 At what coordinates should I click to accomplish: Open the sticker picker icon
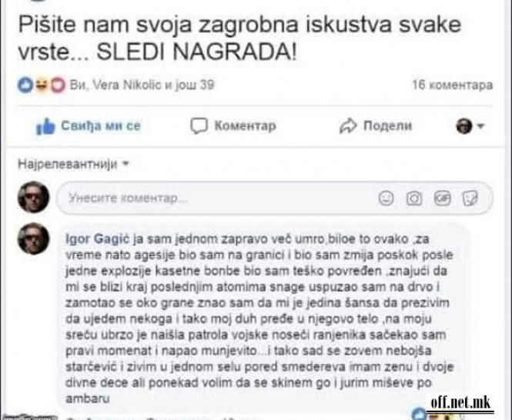pyautogui.click(x=470, y=198)
